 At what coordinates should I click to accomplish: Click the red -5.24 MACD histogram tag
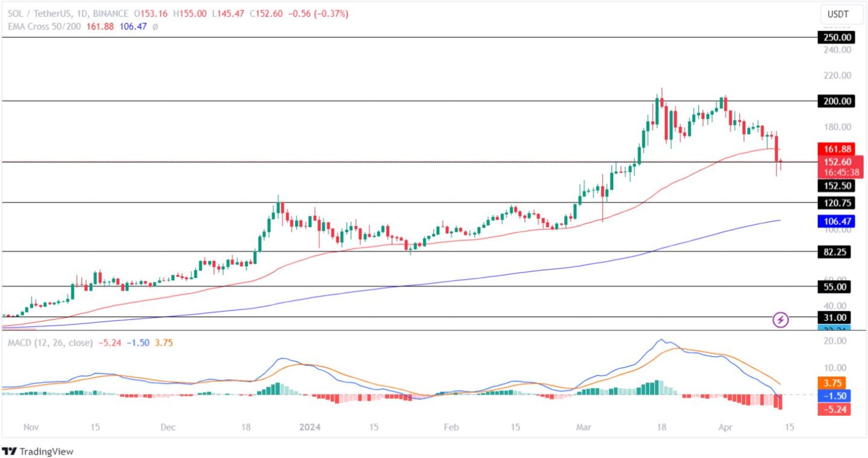[834, 410]
